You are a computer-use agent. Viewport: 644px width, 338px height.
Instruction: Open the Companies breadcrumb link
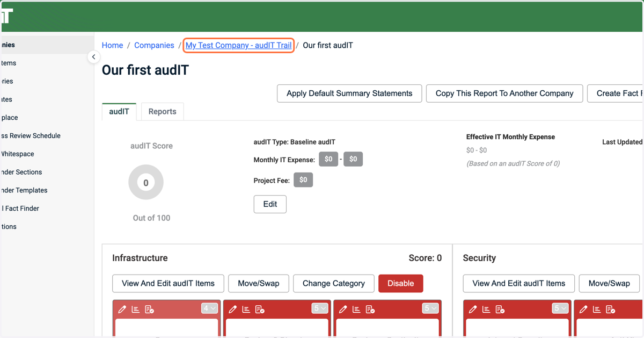pos(154,45)
